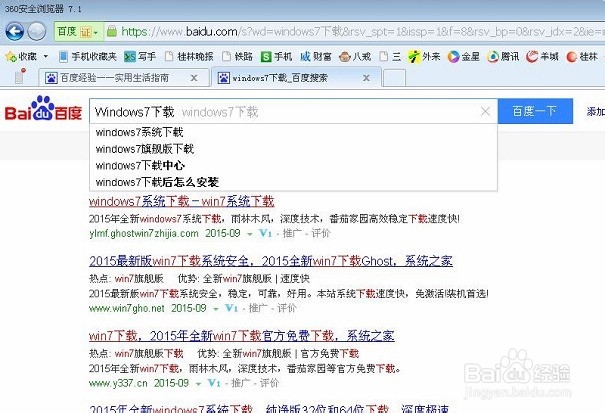Screen dimensions: 605x413
Task: Click the grayed forward navigation button
Action: click(37, 32)
